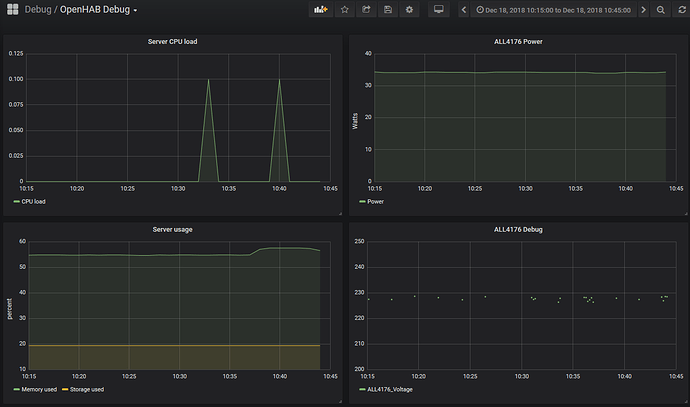Shift the time range forward

tap(643, 10)
